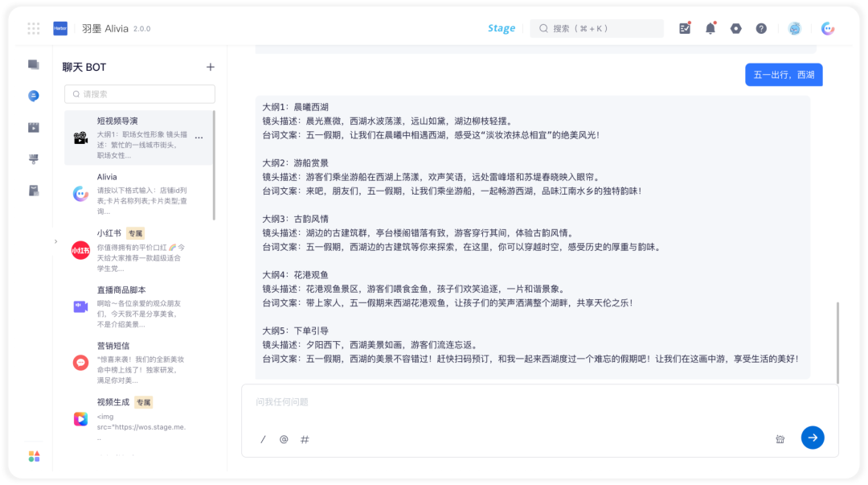Screen dimensions: 868x485
Task: Click the 羽墨 Alivia app title
Action: pyautogui.click(x=105, y=28)
